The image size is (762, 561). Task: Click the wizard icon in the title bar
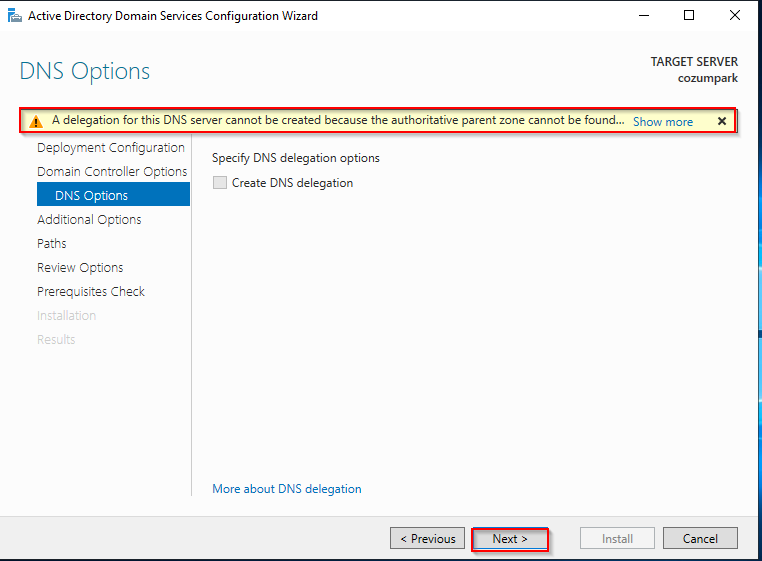pos(15,16)
